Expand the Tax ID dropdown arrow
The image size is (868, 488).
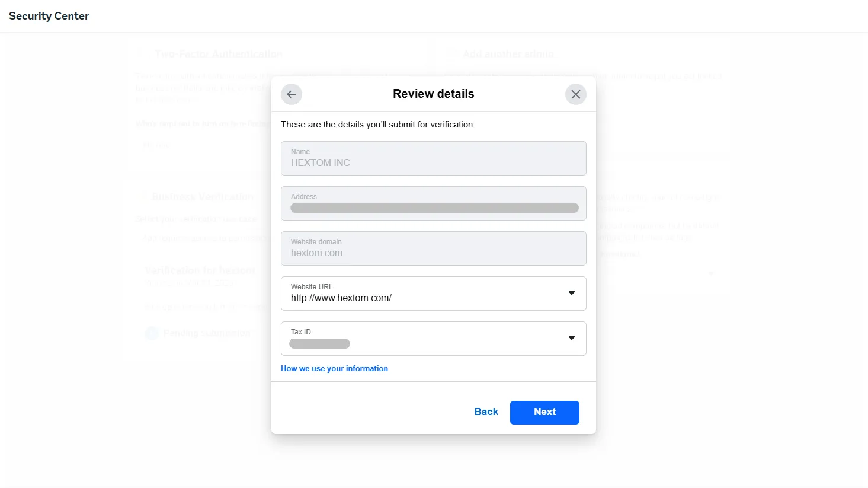(572, 338)
